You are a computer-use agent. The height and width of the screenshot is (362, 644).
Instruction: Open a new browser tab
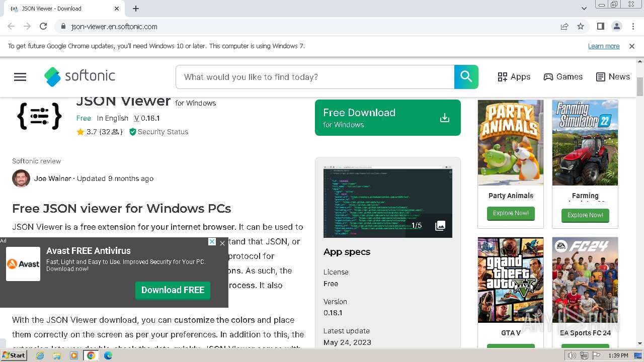(x=136, y=9)
